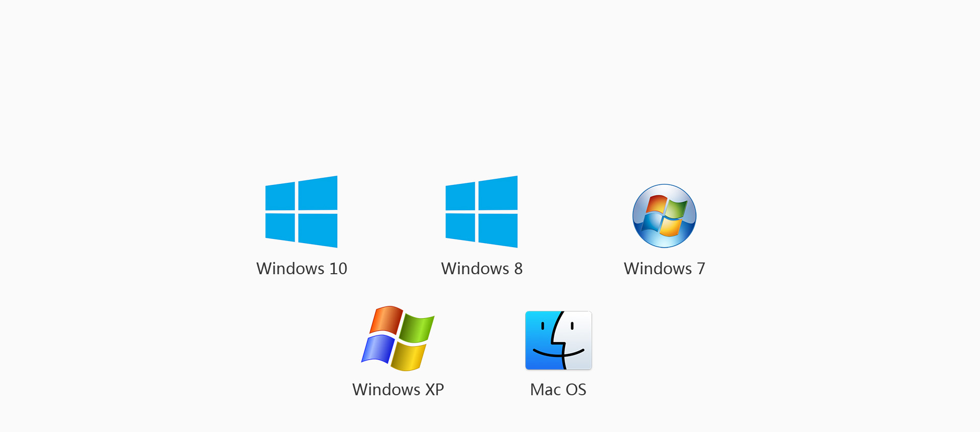Click the Windows XP flag icon

click(x=398, y=339)
